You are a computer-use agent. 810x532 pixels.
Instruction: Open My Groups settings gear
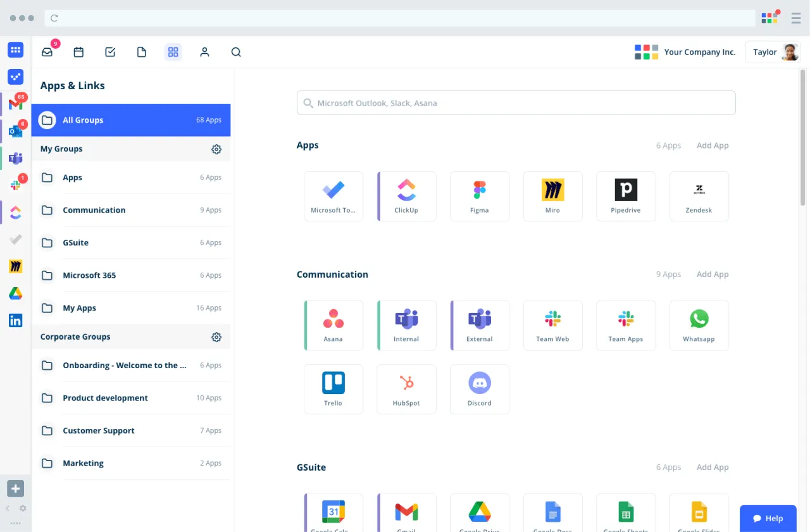point(216,149)
